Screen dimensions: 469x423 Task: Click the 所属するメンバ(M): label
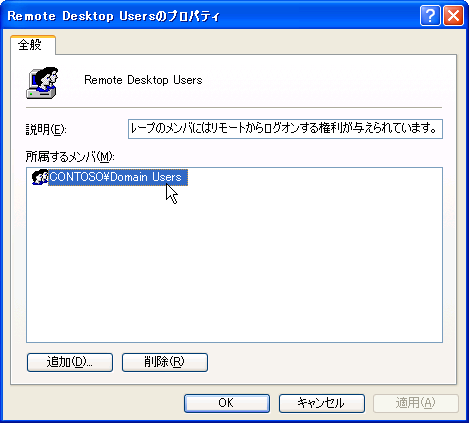(70, 156)
